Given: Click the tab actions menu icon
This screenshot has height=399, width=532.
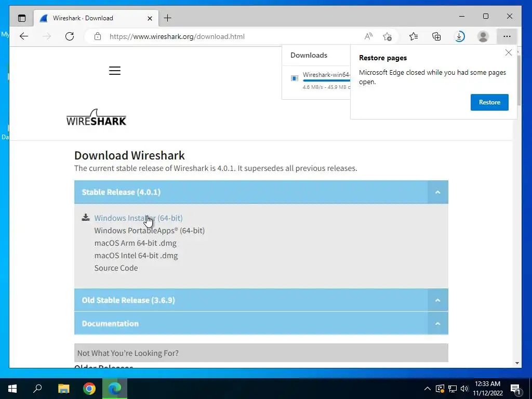Looking at the screenshot, I should coord(22,18).
